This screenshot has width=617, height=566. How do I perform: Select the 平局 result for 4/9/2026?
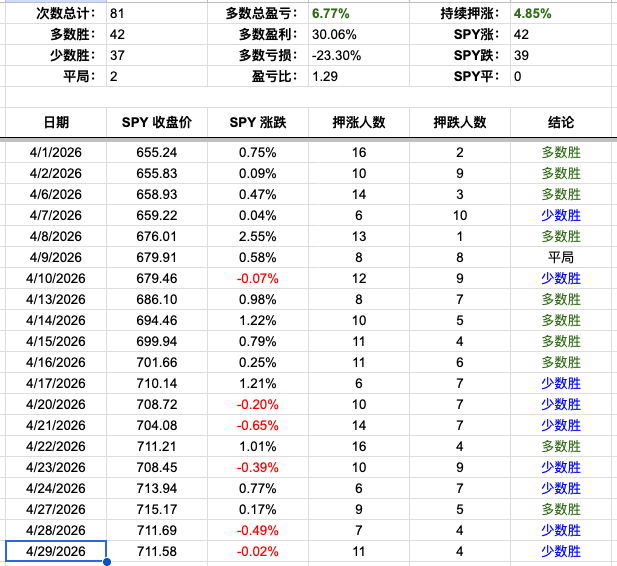pos(561,257)
